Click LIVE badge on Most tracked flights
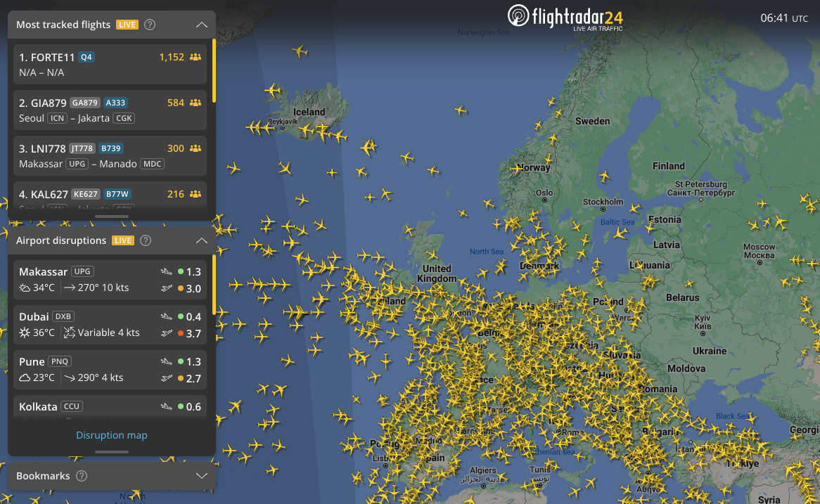 (x=127, y=25)
